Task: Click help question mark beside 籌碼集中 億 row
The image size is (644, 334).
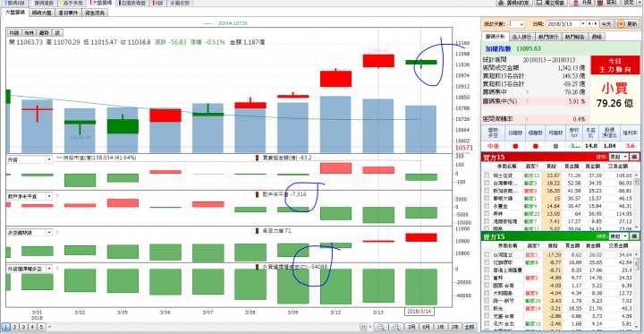Action: click(527, 92)
